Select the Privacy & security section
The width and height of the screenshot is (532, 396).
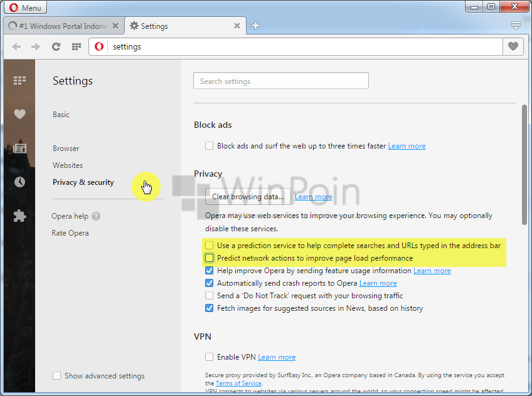(x=83, y=182)
